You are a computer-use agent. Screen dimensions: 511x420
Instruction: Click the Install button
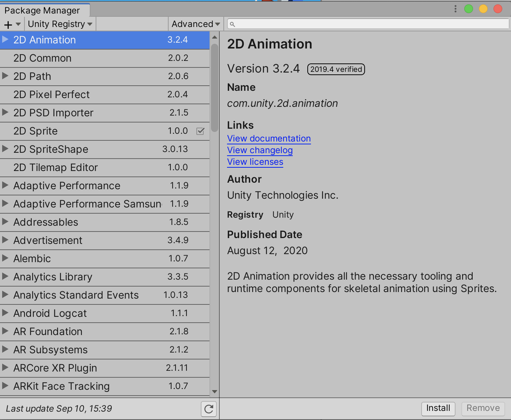pos(438,408)
